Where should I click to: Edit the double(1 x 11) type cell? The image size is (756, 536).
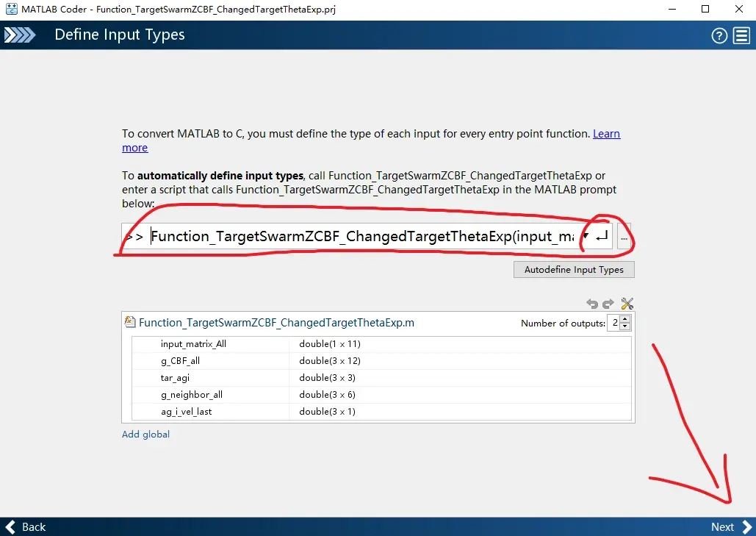point(460,344)
